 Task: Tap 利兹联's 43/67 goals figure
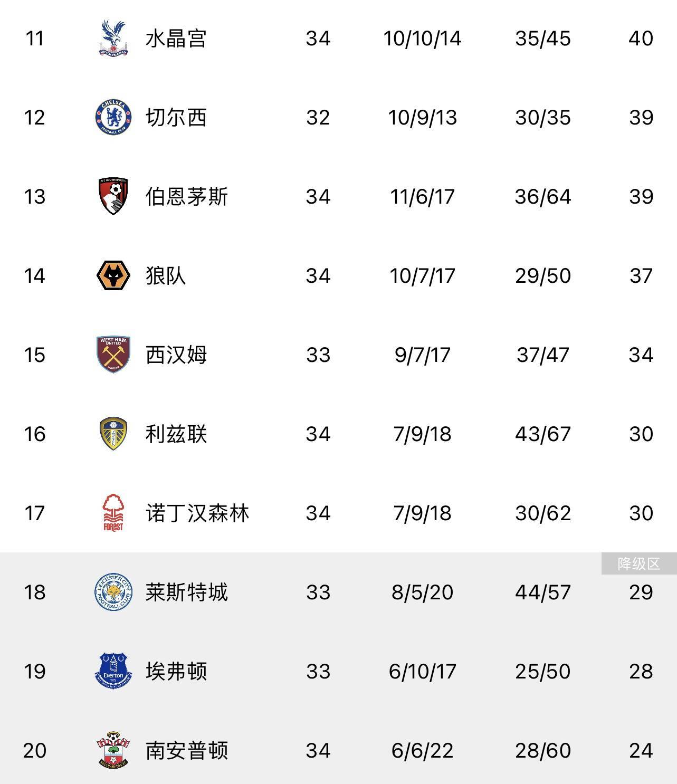coord(542,434)
